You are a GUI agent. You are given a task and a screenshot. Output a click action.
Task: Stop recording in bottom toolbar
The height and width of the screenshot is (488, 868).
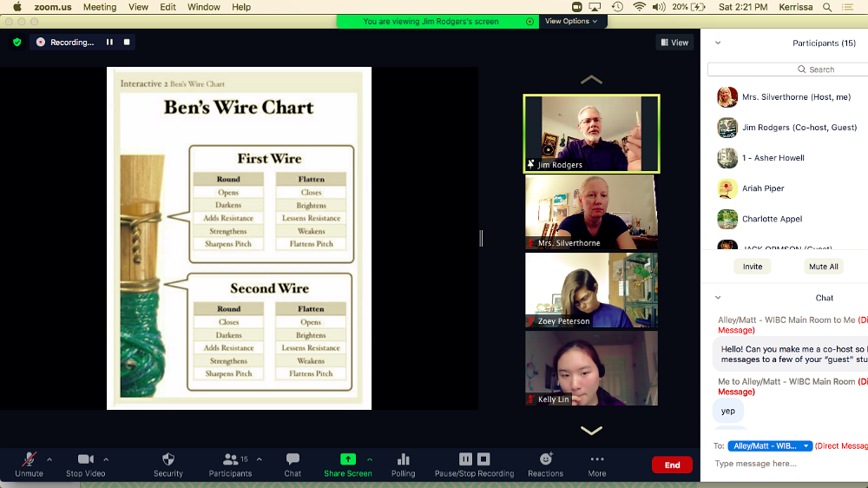(x=483, y=458)
